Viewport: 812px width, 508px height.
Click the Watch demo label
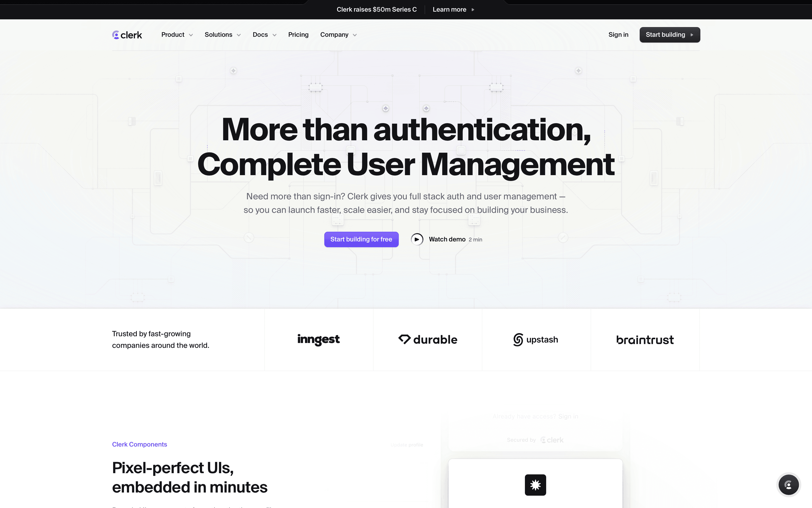(447, 239)
